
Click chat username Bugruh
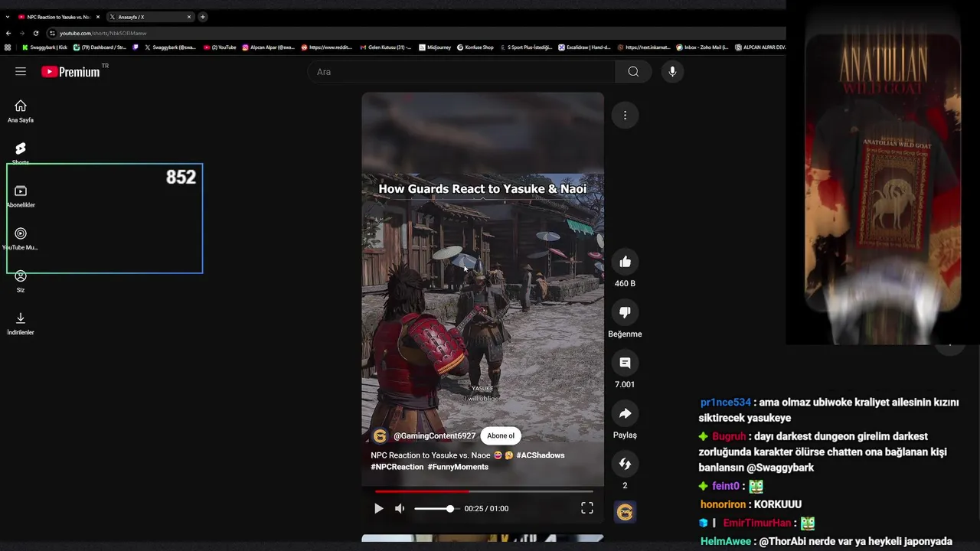click(x=729, y=436)
